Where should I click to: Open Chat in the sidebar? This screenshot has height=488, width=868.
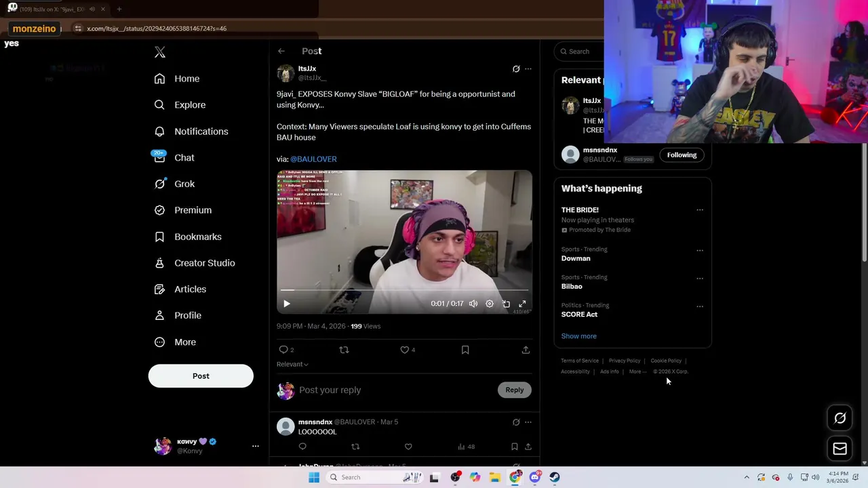(174, 158)
